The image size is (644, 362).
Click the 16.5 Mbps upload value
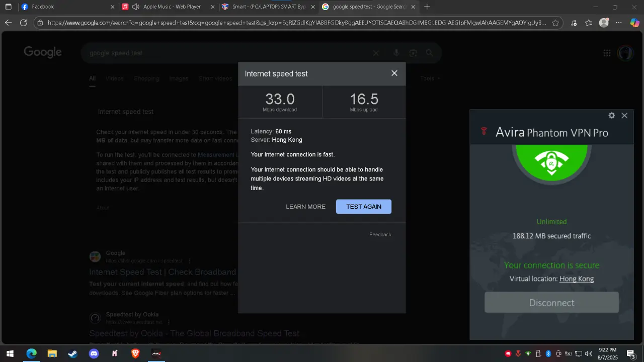(364, 99)
